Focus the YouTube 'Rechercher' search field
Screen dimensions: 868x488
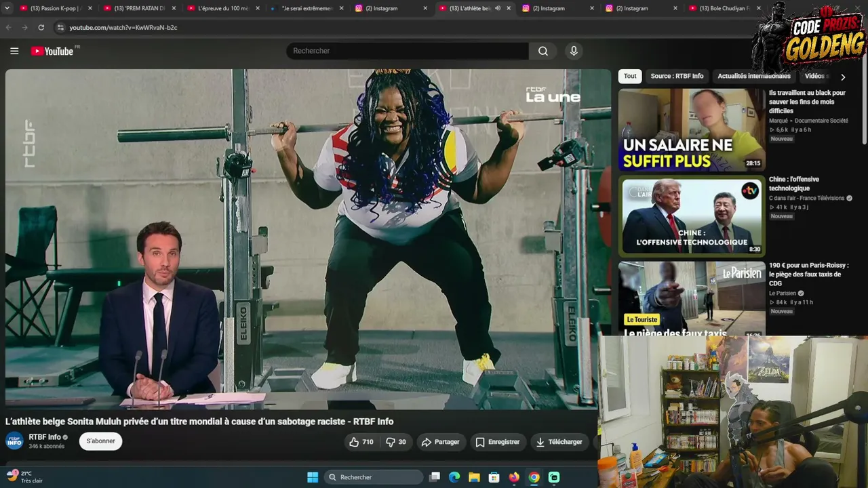[x=407, y=51]
